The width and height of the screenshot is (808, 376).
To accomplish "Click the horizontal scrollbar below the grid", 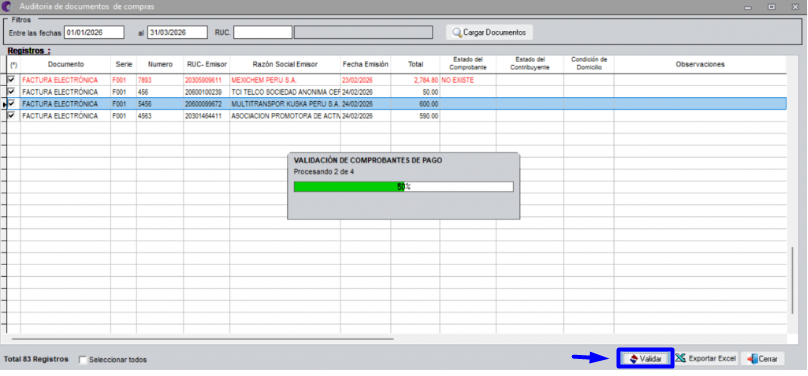I will [203, 339].
